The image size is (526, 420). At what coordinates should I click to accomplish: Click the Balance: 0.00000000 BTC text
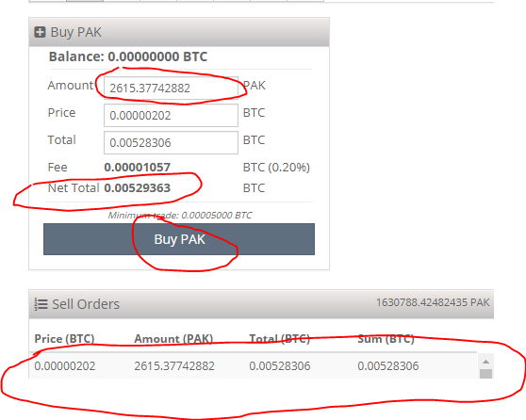point(128,57)
